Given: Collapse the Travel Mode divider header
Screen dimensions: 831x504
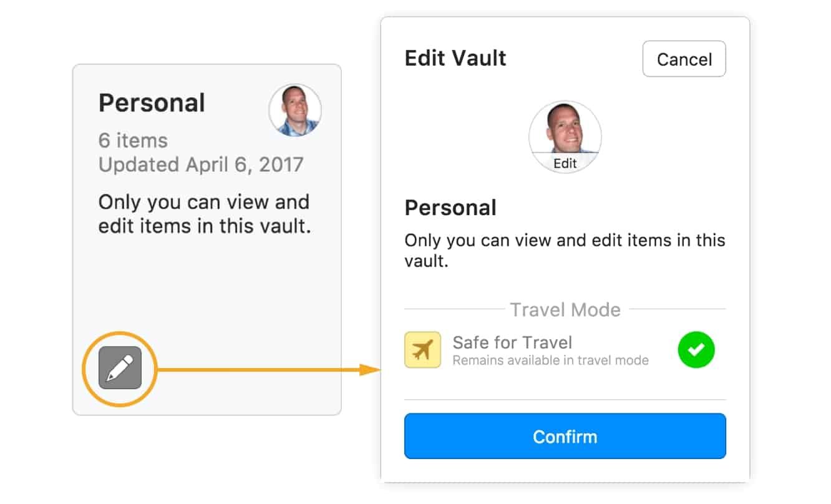Looking at the screenshot, I should 565,309.
